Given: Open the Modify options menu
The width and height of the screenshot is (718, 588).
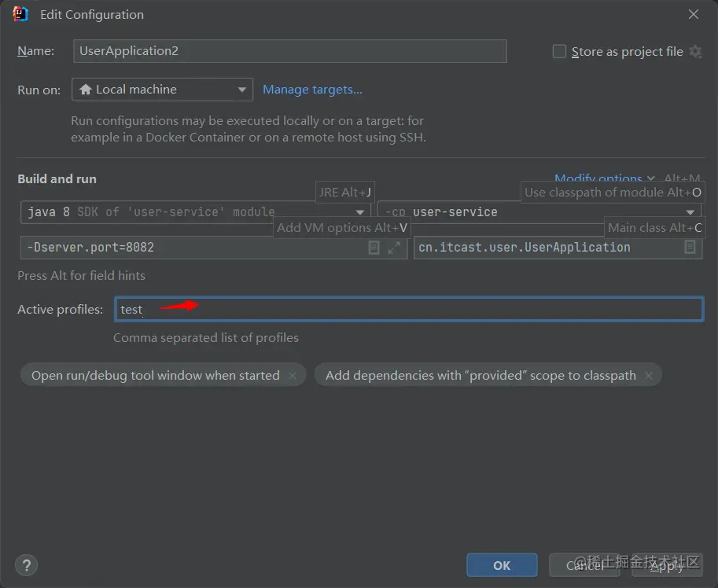Looking at the screenshot, I should pyautogui.click(x=605, y=178).
